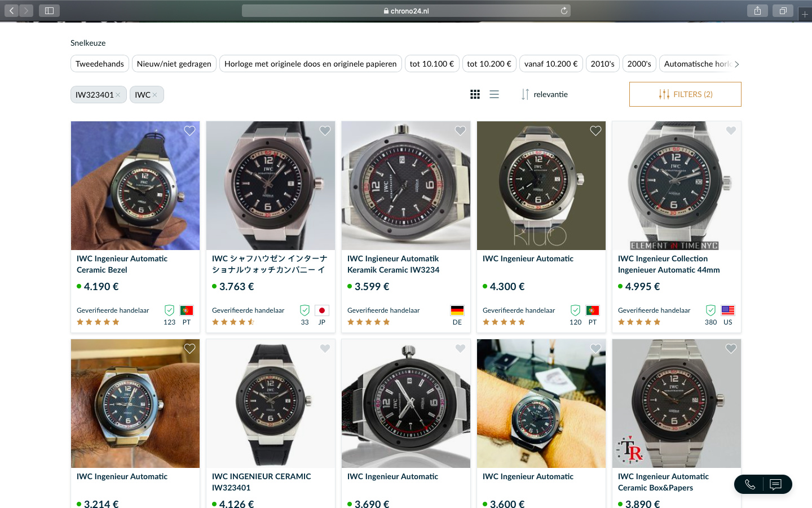
Task: Switch to list view layout
Action: (x=494, y=94)
